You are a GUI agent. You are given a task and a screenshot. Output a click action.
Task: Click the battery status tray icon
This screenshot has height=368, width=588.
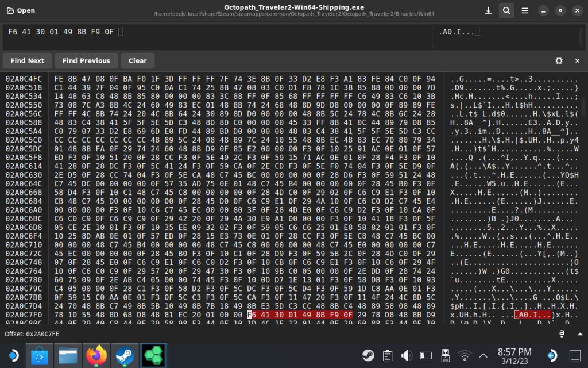(426, 355)
